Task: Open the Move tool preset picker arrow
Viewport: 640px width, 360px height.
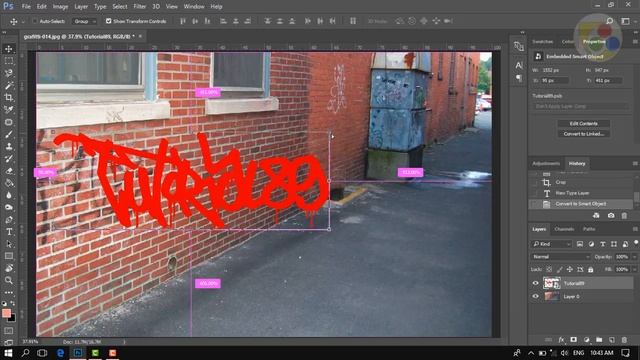Action: point(23,21)
